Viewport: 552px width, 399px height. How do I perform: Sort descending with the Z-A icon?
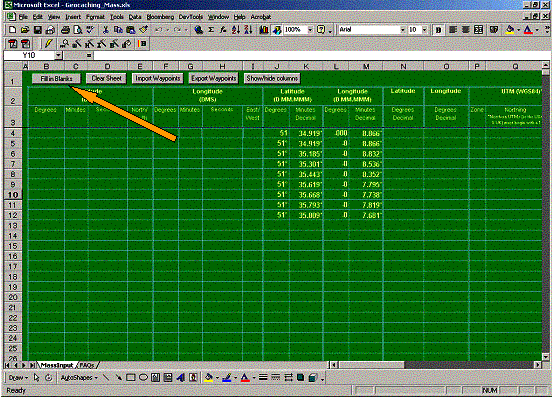click(x=248, y=30)
